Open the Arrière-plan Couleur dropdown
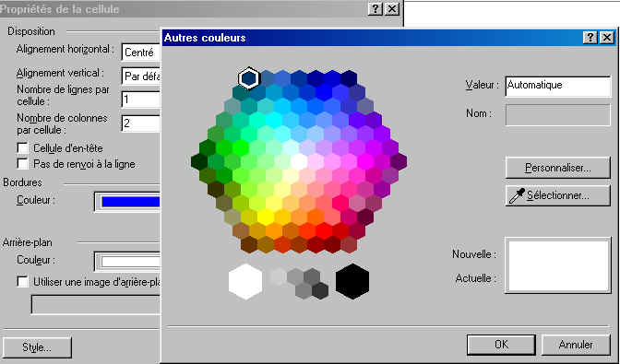Image resolution: width=620 pixels, height=364 pixels. pyautogui.click(x=127, y=262)
